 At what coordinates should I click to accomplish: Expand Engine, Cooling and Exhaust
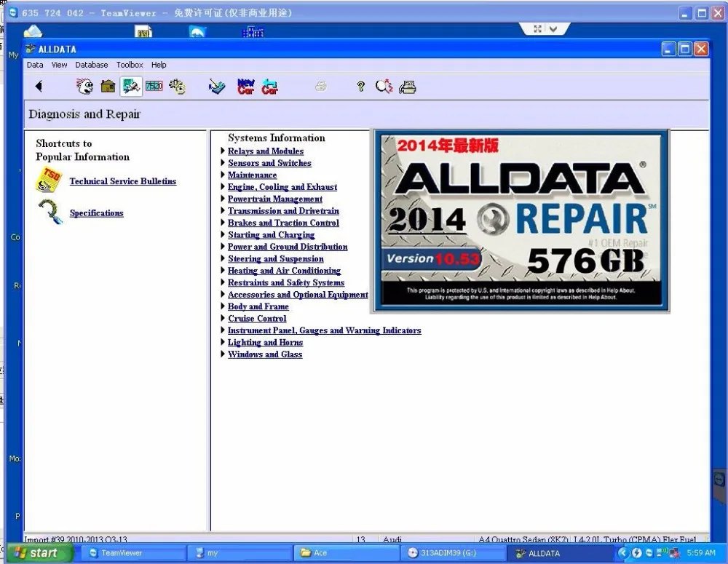pos(282,186)
